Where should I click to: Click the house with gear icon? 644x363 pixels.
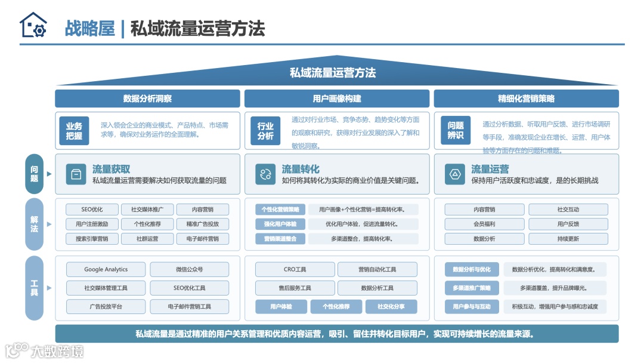click(x=33, y=25)
